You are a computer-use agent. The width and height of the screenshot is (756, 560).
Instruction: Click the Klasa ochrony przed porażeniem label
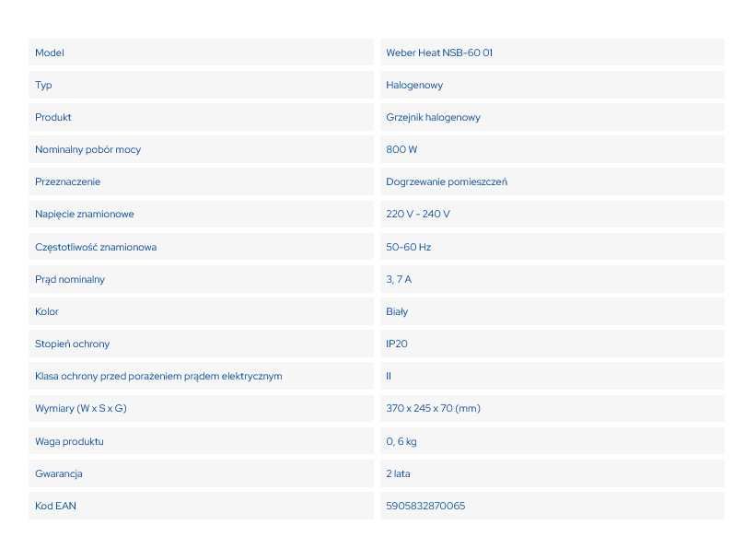(158, 376)
